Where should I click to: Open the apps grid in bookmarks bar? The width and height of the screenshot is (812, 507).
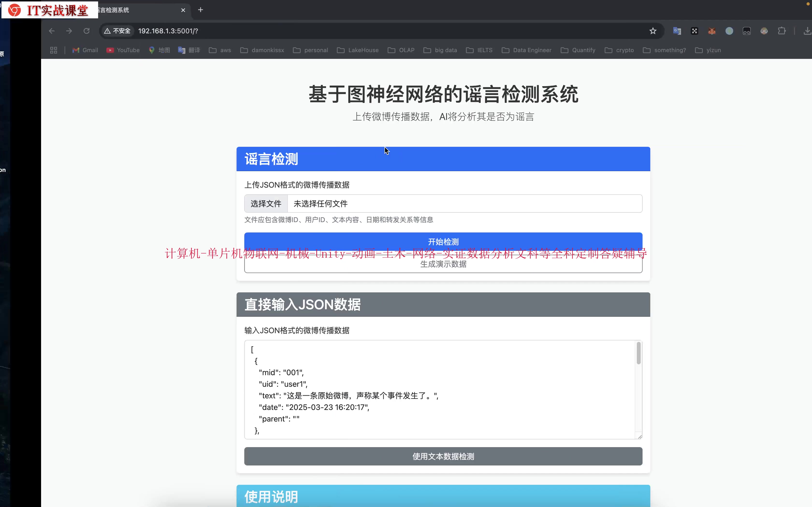pyautogui.click(x=54, y=50)
